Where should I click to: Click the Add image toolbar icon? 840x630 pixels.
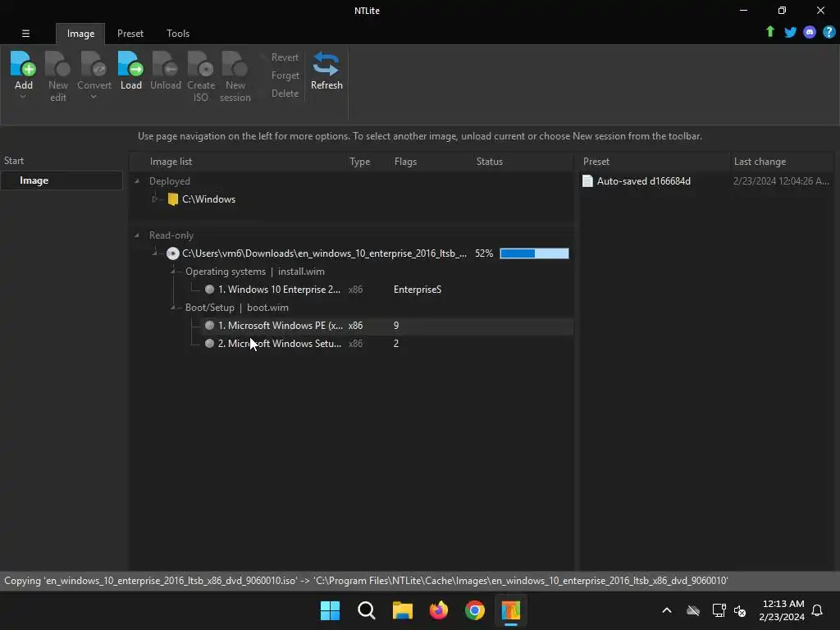23,64
